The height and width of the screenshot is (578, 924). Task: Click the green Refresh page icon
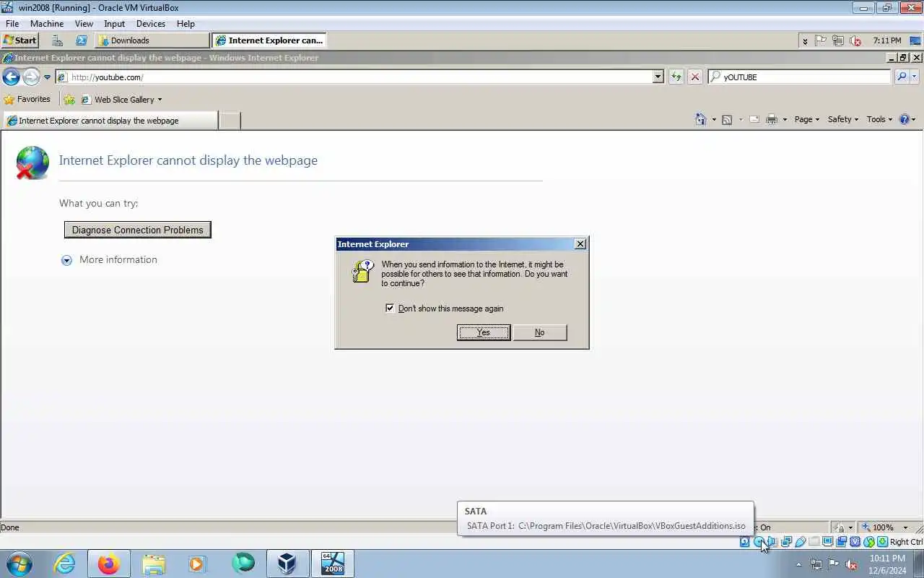click(676, 77)
